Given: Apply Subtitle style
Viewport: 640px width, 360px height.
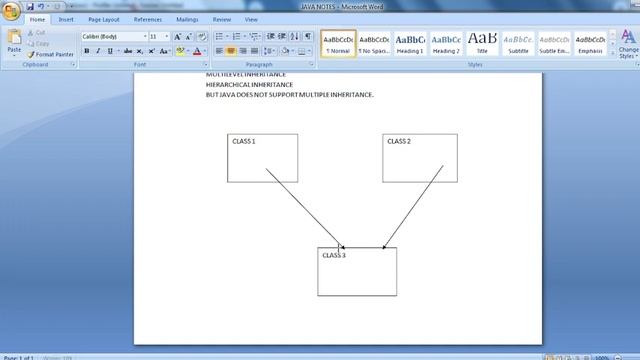Looking at the screenshot, I should 518,43.
